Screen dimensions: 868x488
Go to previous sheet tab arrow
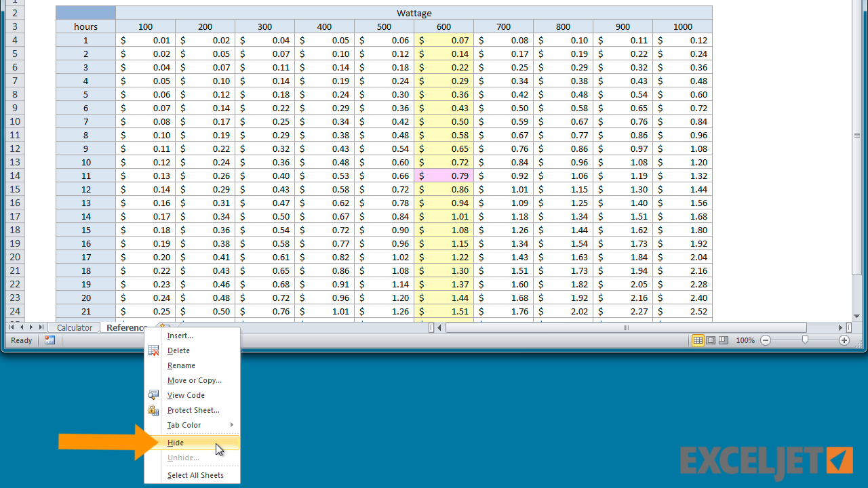pyautogui.click(x=21, y=327)
